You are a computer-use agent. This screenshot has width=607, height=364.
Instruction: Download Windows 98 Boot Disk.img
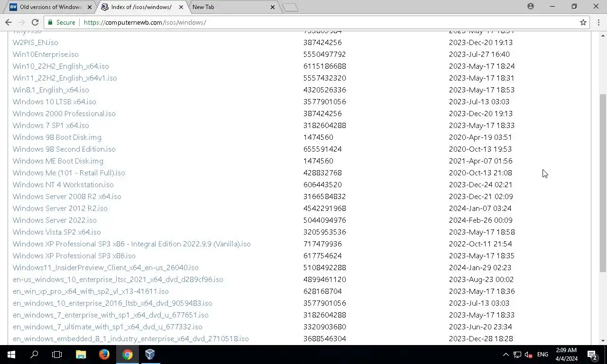57,137
